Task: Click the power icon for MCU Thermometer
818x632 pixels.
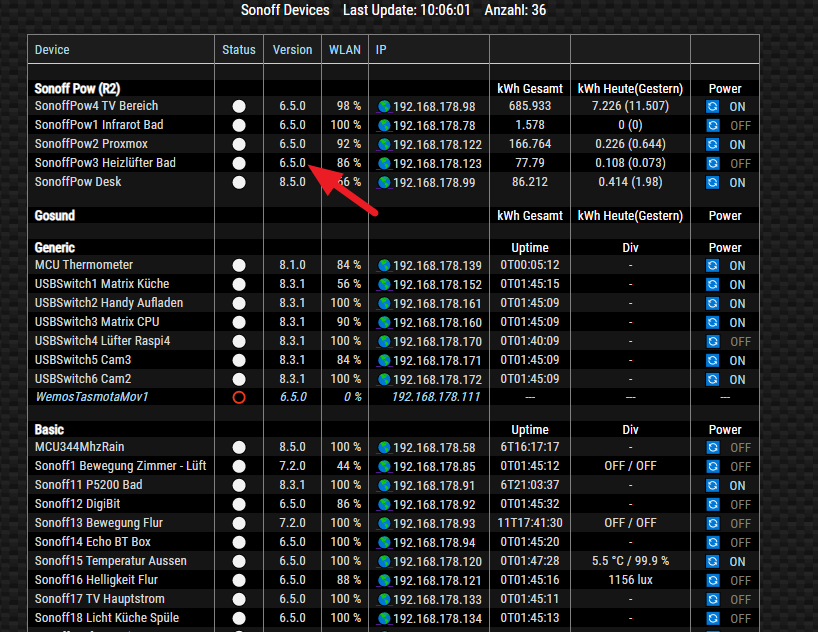Action: 712,266
